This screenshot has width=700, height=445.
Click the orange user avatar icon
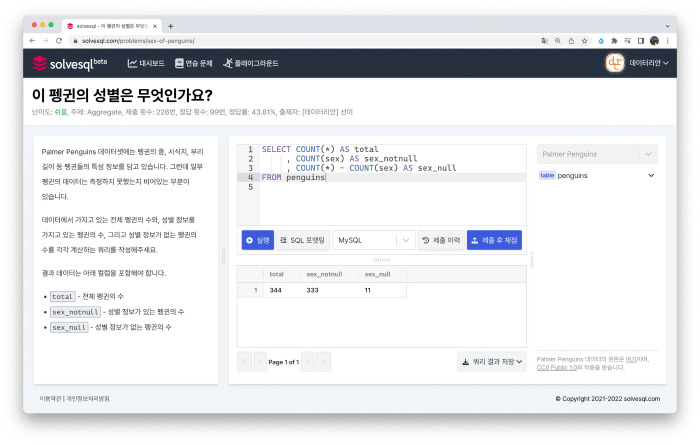pos(615,63)
